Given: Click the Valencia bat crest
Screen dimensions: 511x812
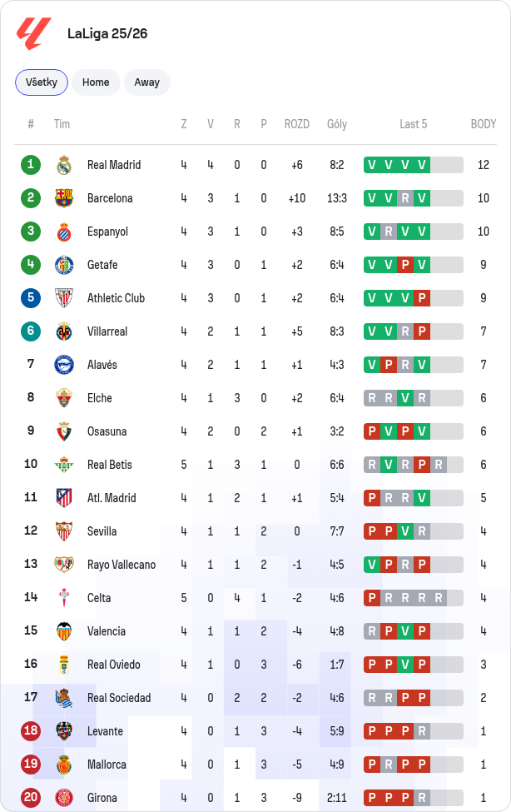Looking at the screenshot, I should pyautogui.click(x=64, y=631).
